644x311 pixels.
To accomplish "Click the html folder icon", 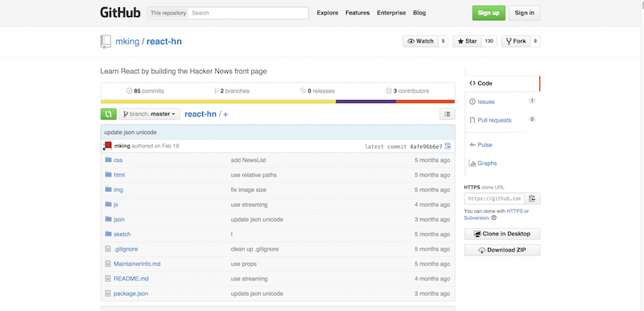I will [x=109, y=175].
